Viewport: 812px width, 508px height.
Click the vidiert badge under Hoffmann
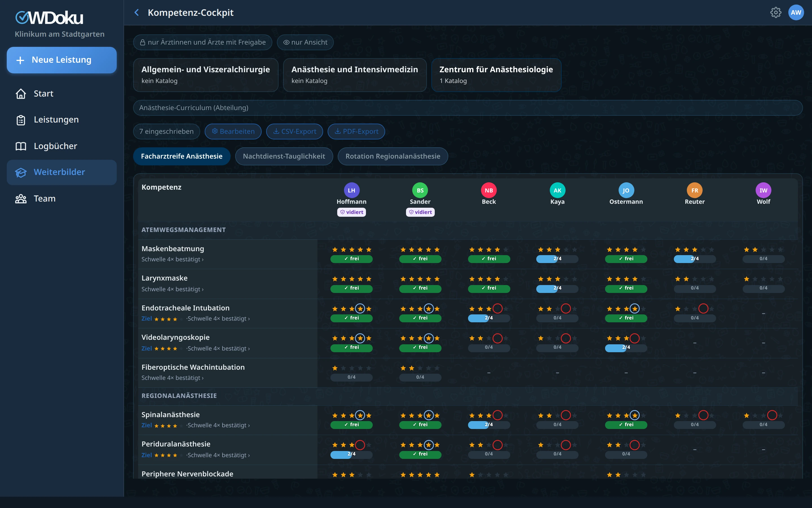pos(351,212)
